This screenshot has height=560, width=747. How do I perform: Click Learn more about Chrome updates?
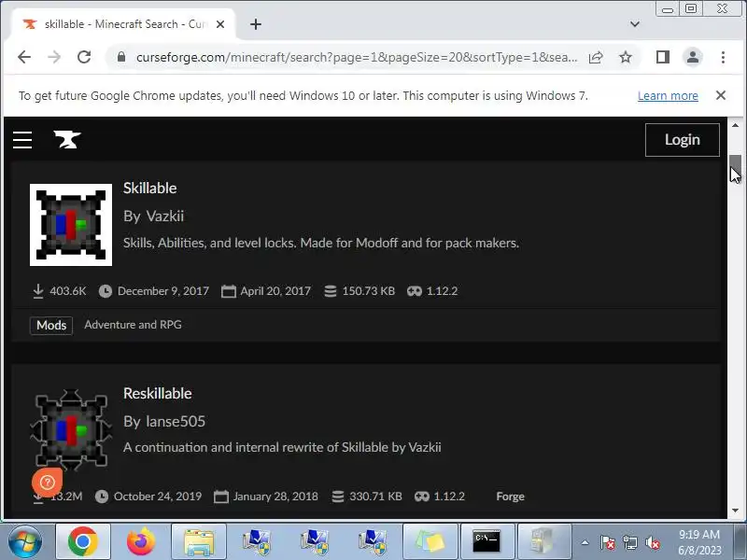668,96
